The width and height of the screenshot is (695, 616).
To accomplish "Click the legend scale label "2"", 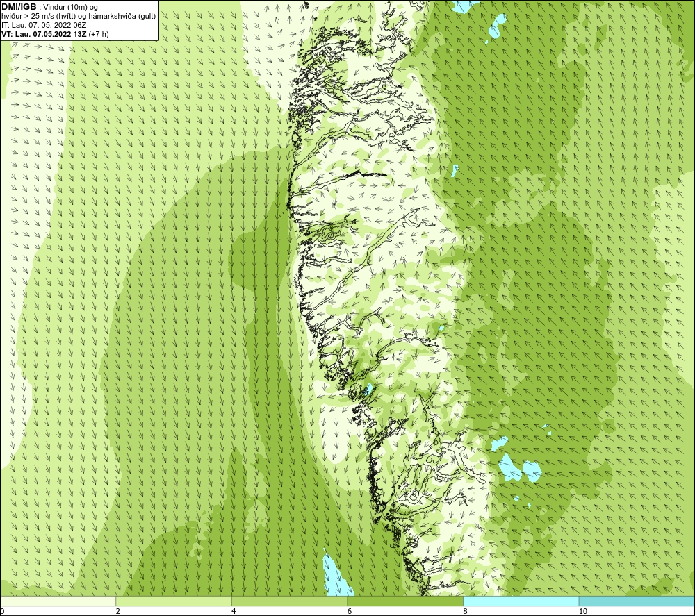I will (x=118, y=611).
